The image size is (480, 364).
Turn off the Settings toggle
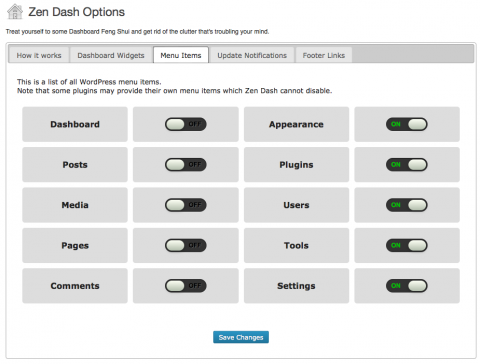point(407,286)
